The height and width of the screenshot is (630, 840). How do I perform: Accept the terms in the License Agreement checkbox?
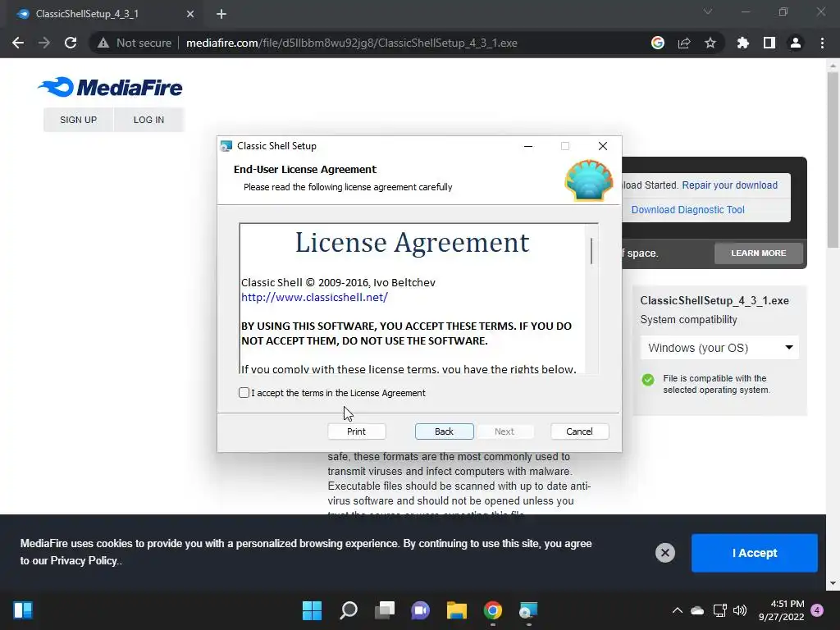coord(244,393)
